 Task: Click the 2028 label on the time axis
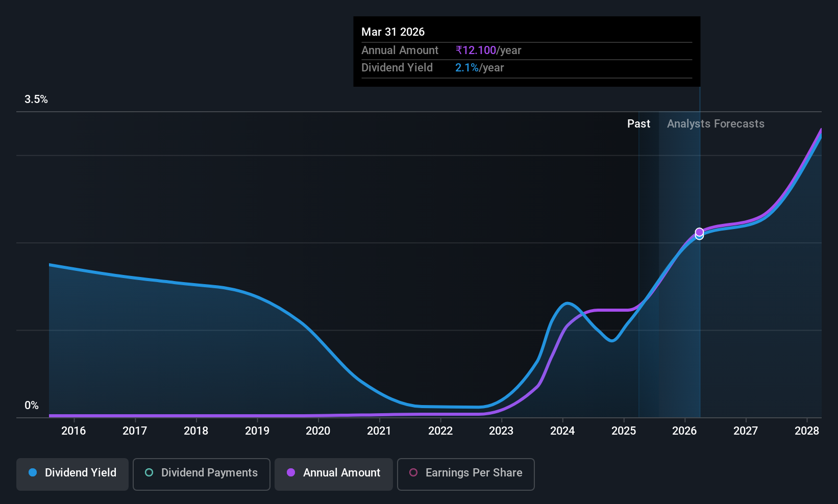pyautogui.click(x=806, y=431)
